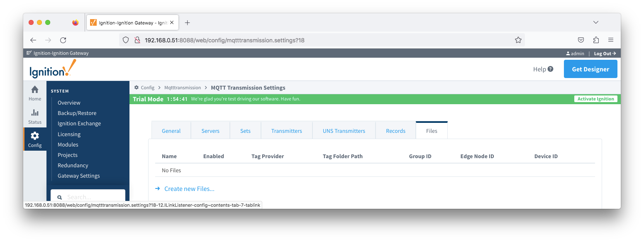The image size is (644, 242).
Task: Click the Activate Ignition button
Action: pos(596,99)
